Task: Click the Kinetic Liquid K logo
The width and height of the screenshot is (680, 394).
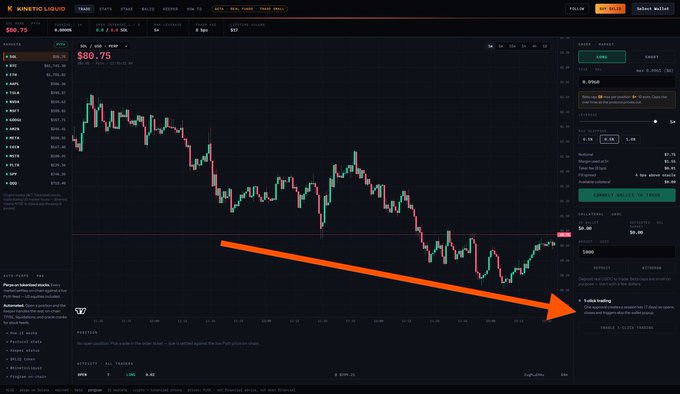Action: [x=10, y=9]
